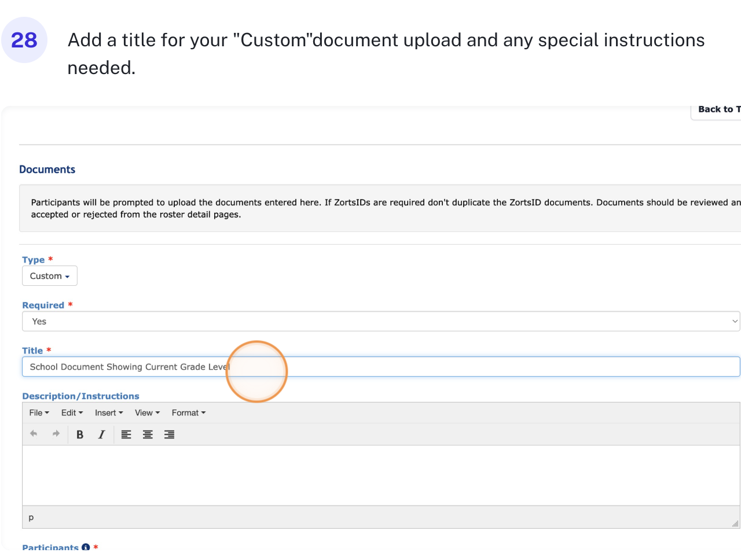Screen dimensions: 741x560
Task: Open the File menu in the editor
Action: (39, 412)
